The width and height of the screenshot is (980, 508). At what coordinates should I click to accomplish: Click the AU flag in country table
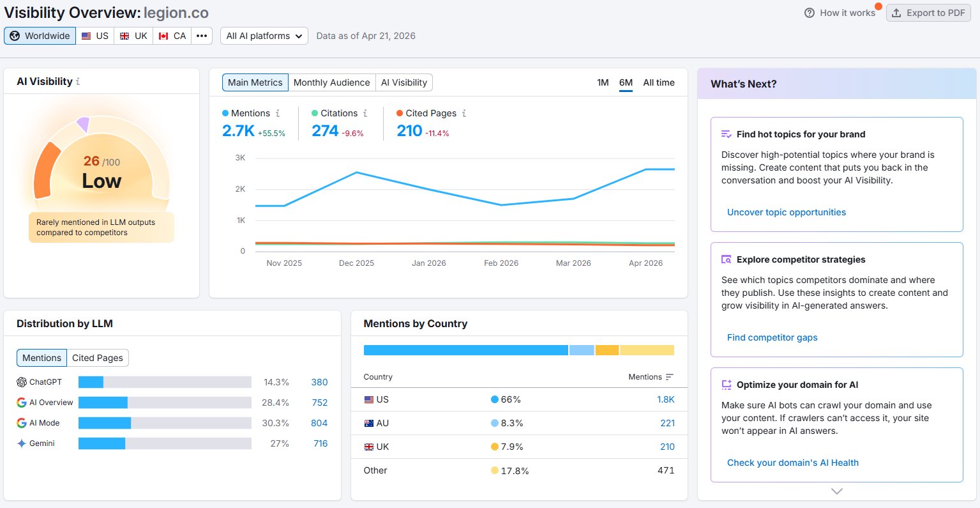pyautogui.click(x=368, y=423)
